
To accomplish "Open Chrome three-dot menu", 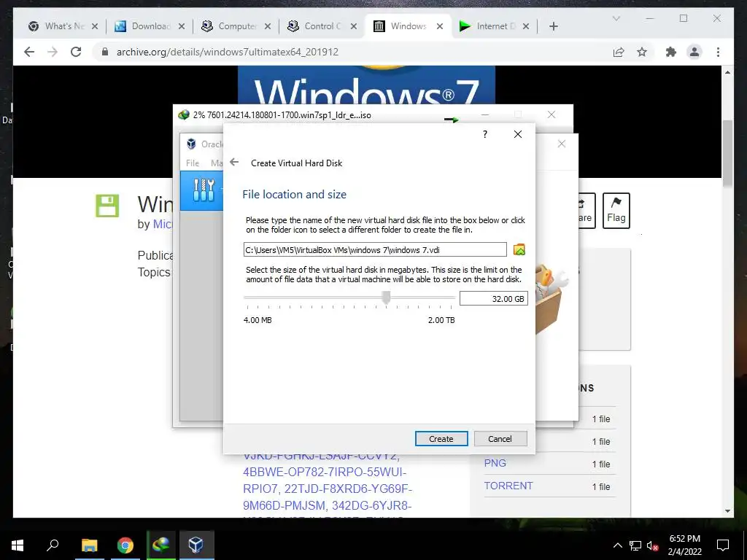I will pos(718,52).
